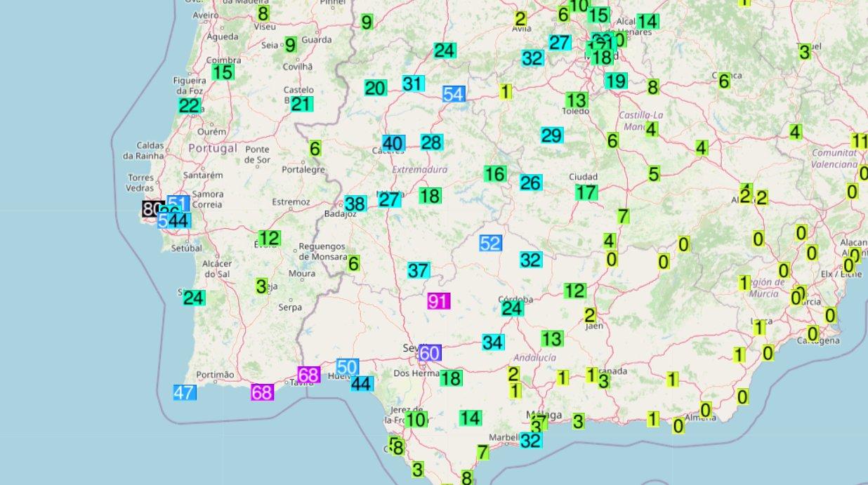Viewport: 868px width, 485px height.
Task: Click the 15 marker at Coimbra
Action: (x=223, y=72)
